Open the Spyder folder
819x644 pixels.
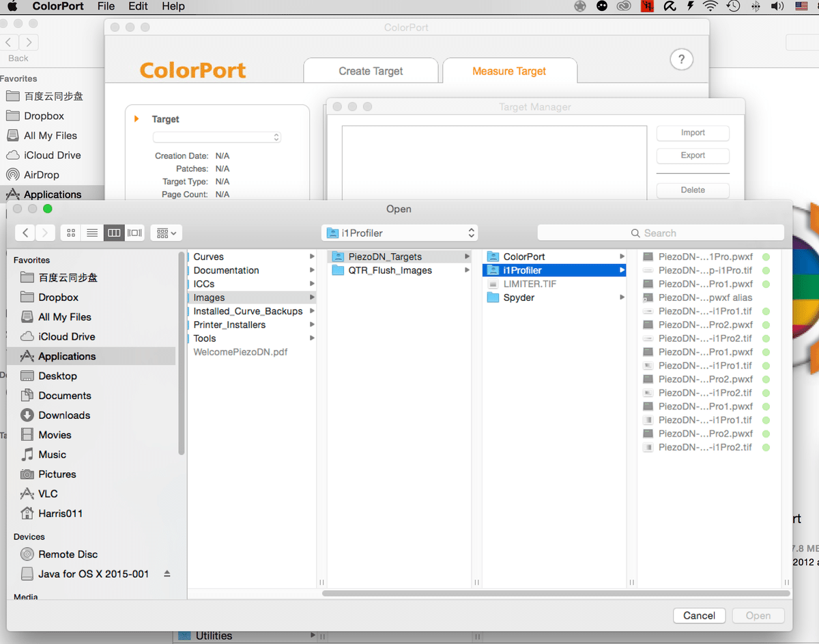tap(519, 297)
